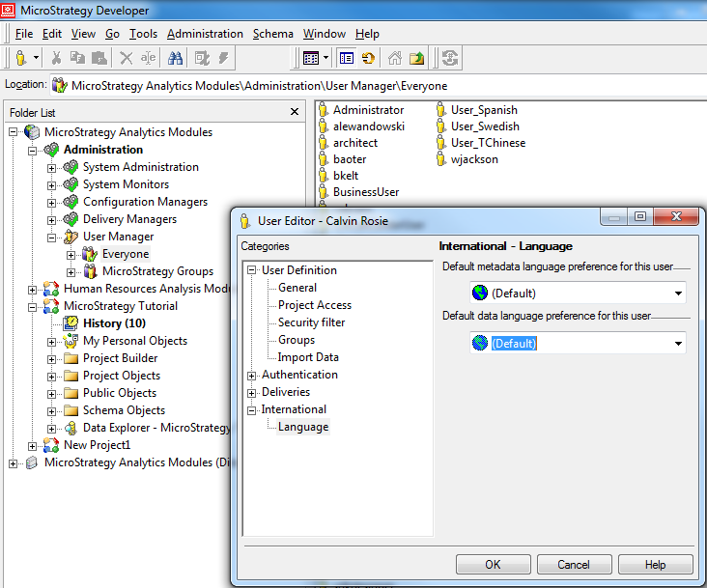707x588 pixels.
Task: Close the Folder List panel
Action: [x=295, y=112]
